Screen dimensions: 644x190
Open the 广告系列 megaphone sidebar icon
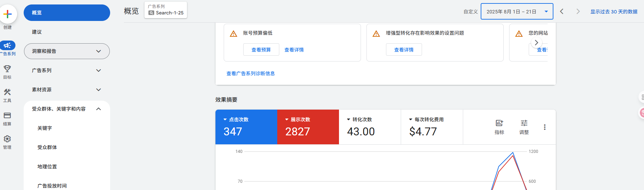8,45
